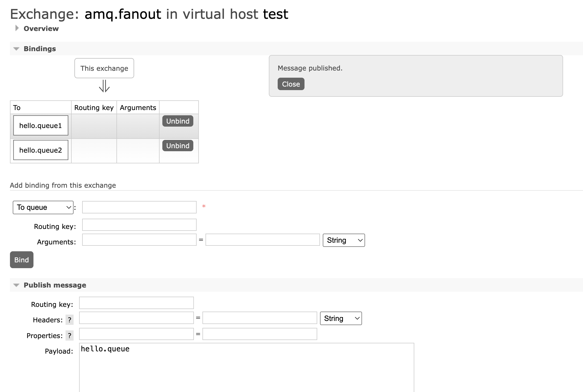Open the Headers type String dropdown
The image size is (583, 392).
(341, 318)
